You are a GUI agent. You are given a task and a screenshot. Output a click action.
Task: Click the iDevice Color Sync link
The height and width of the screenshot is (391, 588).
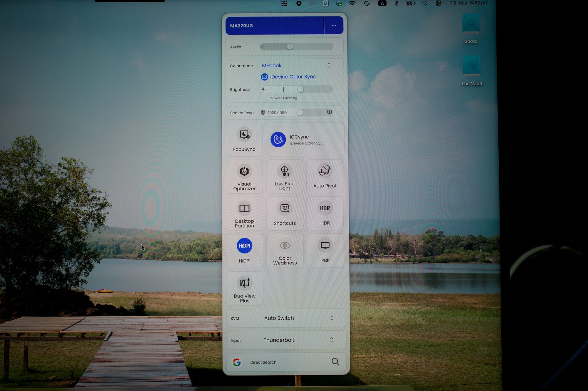(288, 77)
